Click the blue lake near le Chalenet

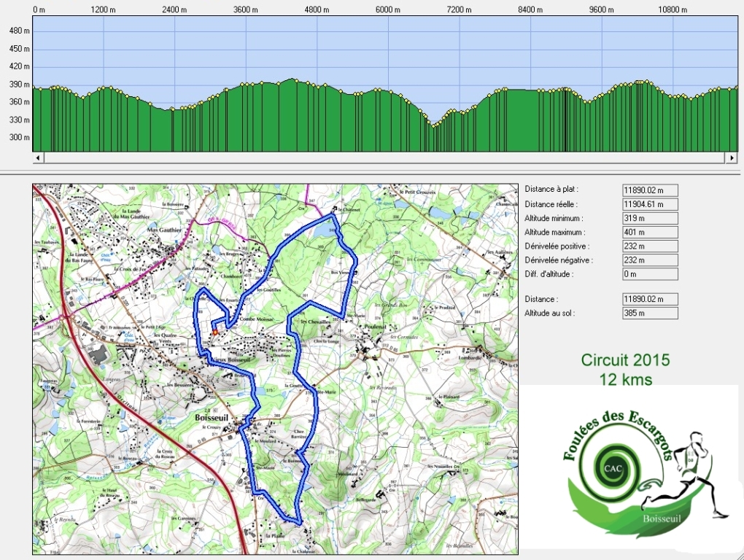point(322,229)
